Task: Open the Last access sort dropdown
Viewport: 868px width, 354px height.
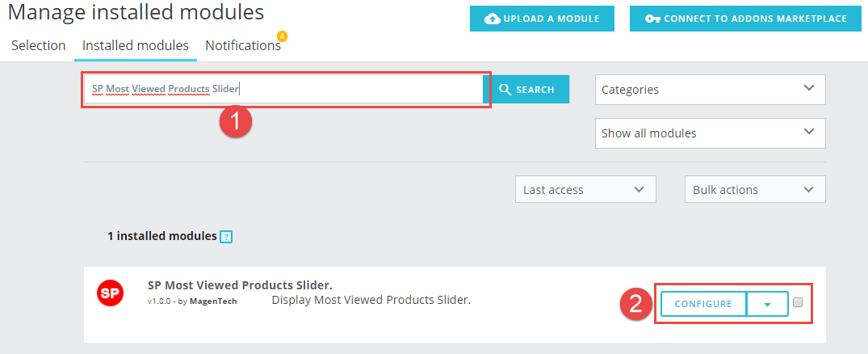Action: pos(585,189)
